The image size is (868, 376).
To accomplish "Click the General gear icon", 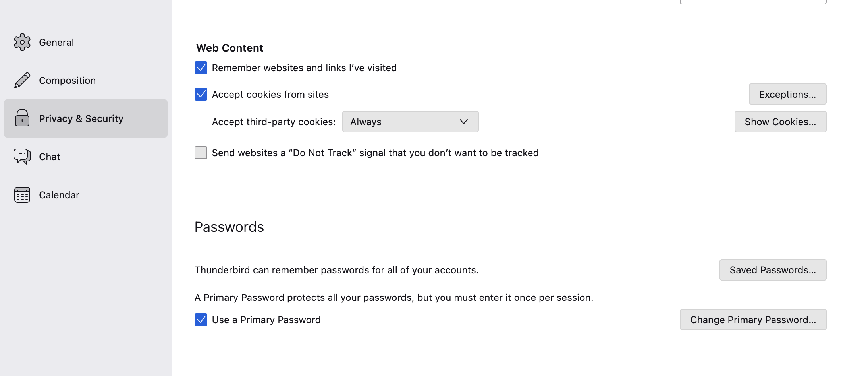I will [x=22, y=42].
